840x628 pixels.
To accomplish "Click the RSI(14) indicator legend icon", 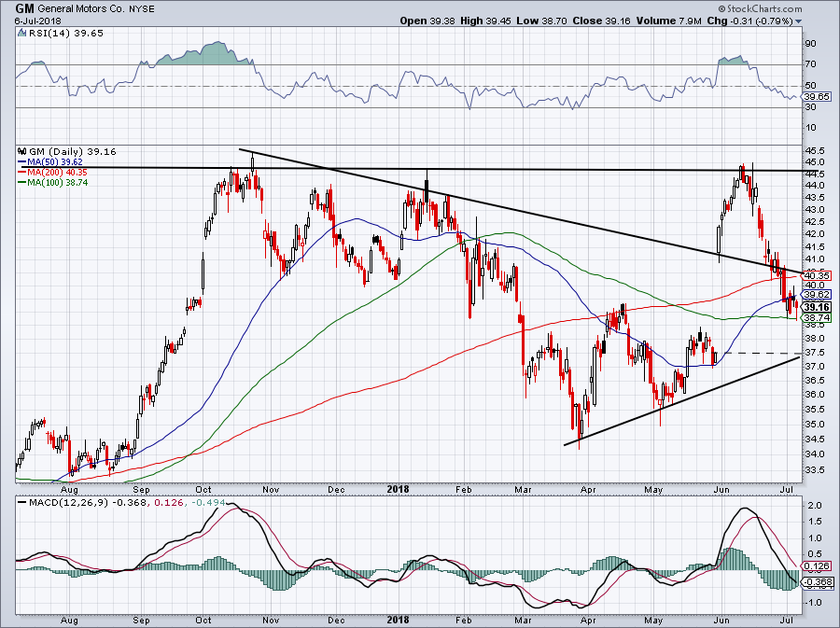I will pos(21,33).
